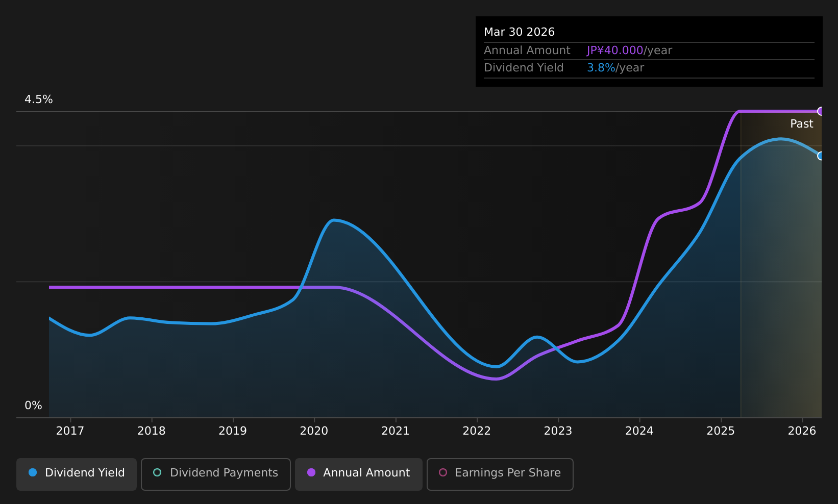The height and width of the screenshot is (504, 838).
Task: Toggle the Dividend Yield legend button
Action: tap(77, 474)
